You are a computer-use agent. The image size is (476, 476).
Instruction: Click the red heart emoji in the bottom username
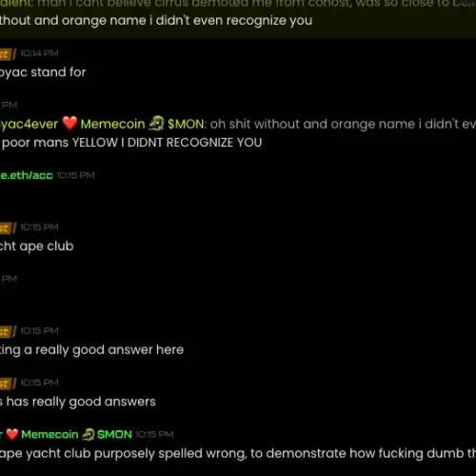12,434
